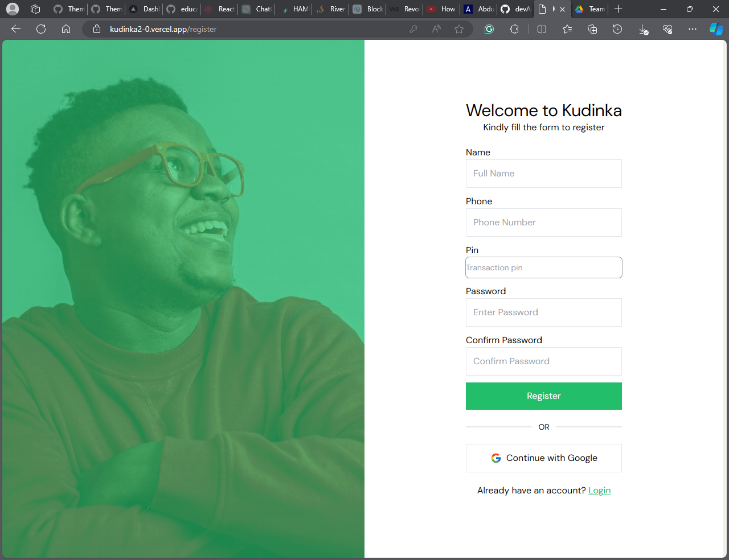Open Settings and more menu

(693, 29)
